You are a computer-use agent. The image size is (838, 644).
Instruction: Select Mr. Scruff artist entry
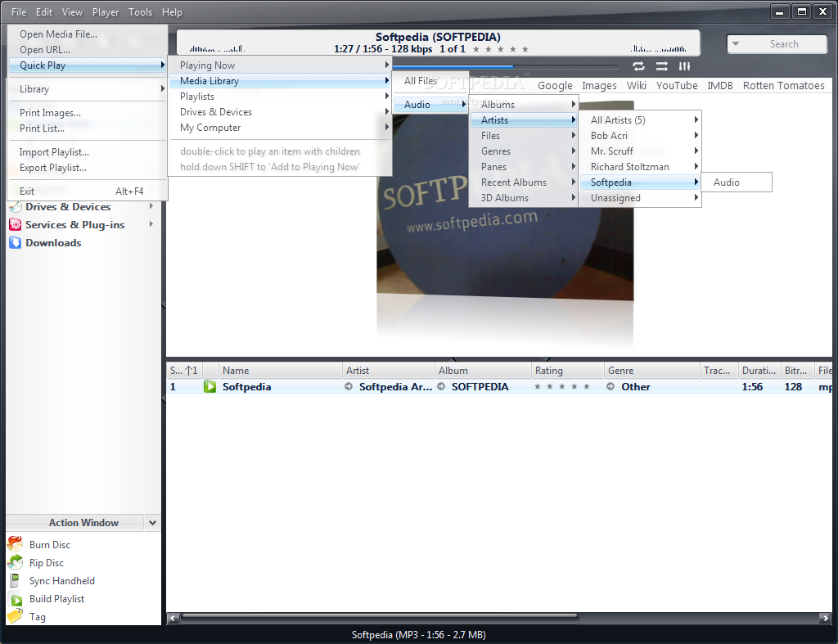point(640,151)
